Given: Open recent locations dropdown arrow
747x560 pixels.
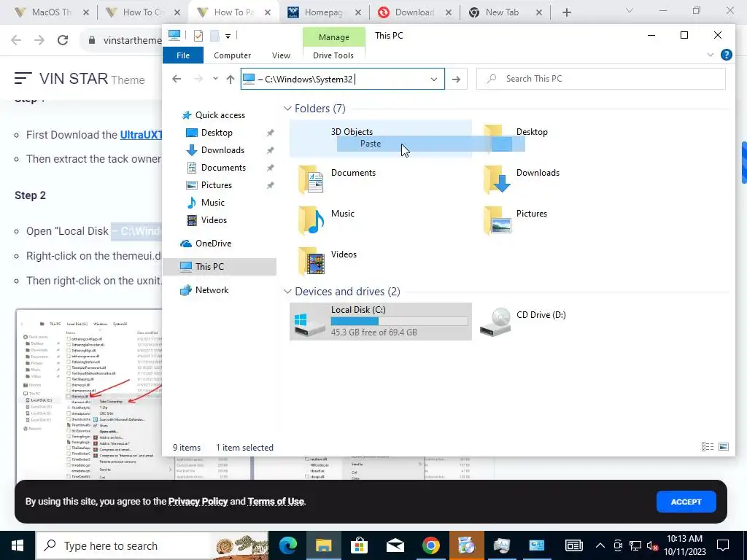Looking at the screenshot, I should coord(215,79).
